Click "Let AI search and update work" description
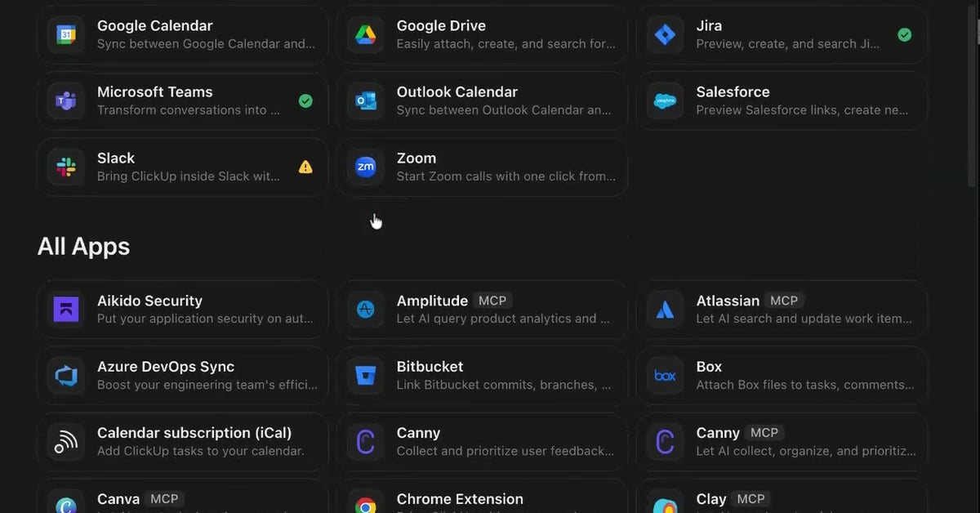This screenshot has width=980, height=513. 804,319
